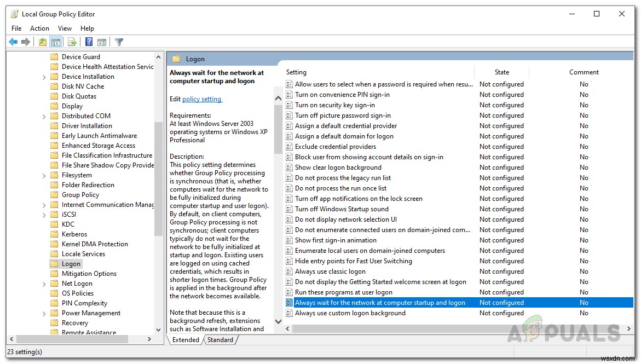The image size is (641, 364).
Task: Sort by the State column header
Action: click(x=501, y=72)
